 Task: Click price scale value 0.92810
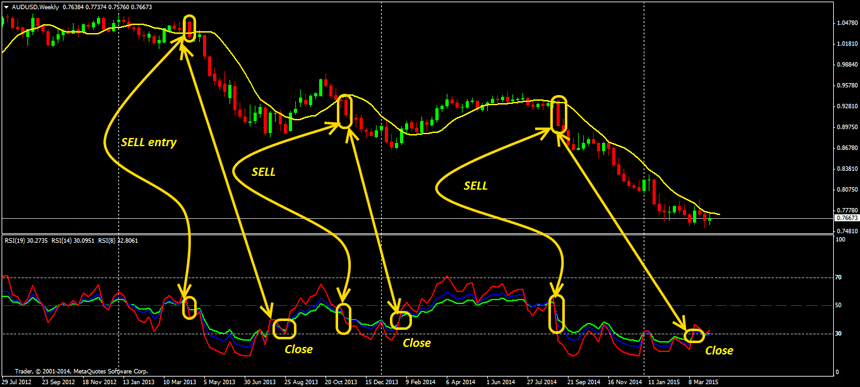[x=847, y=106]
